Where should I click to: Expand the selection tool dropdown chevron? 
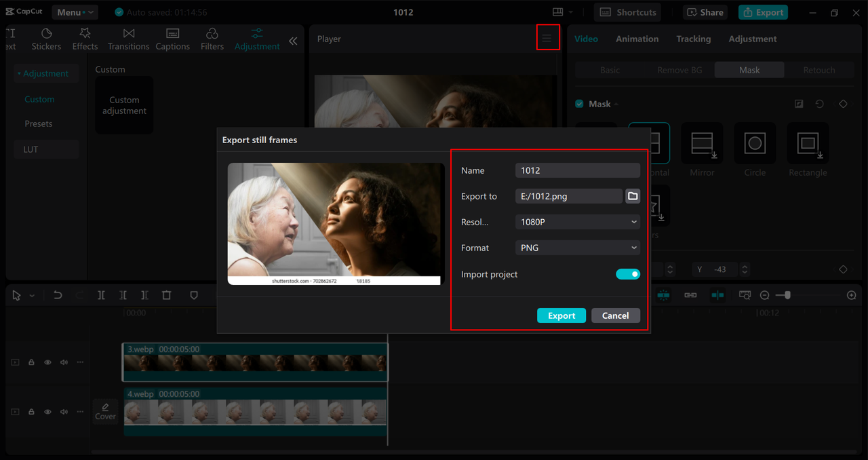(31, 295)
